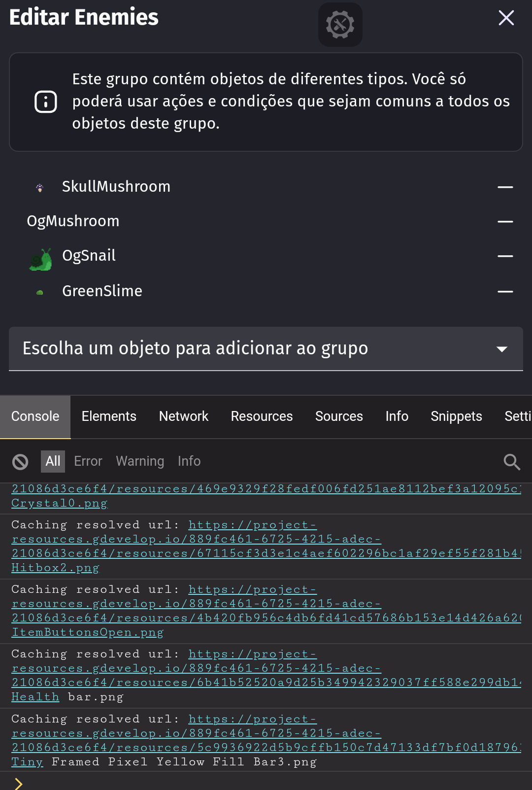Remove OgSnail from the group
This screenshot has height=790, width=532.
point(505,256)
